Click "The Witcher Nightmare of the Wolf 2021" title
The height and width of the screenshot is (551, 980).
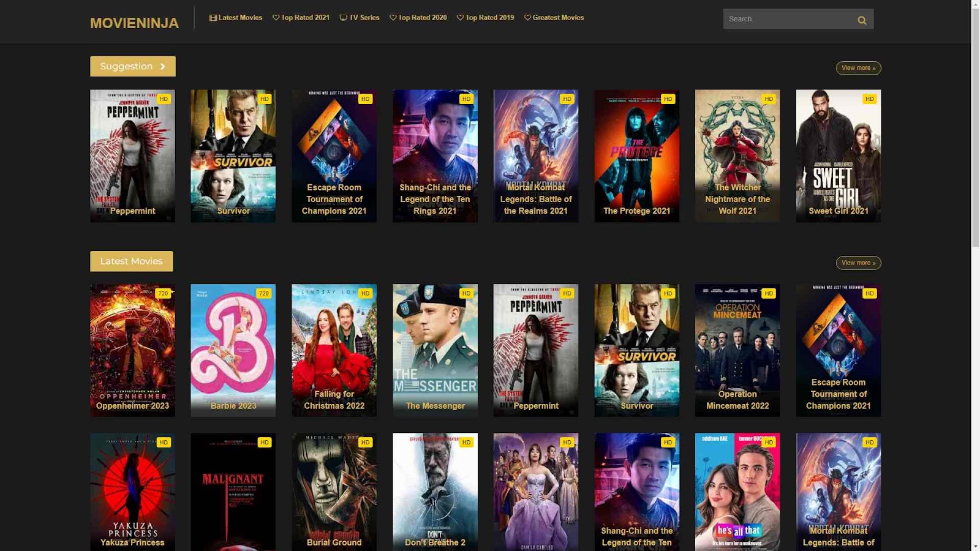pos(737,199)
